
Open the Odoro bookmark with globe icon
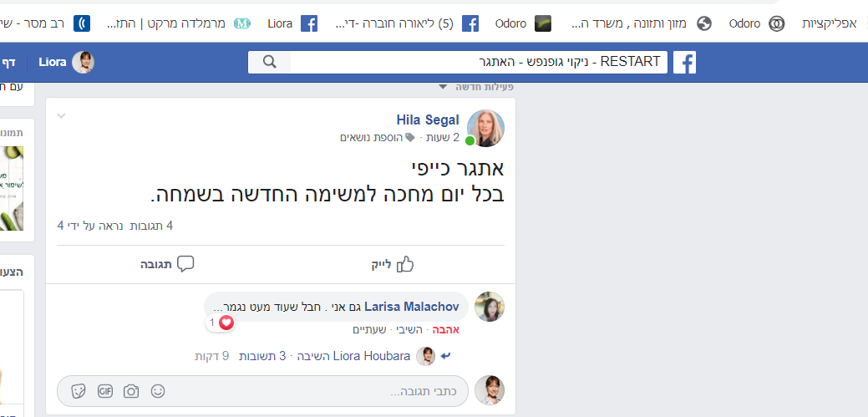[757, 23]
